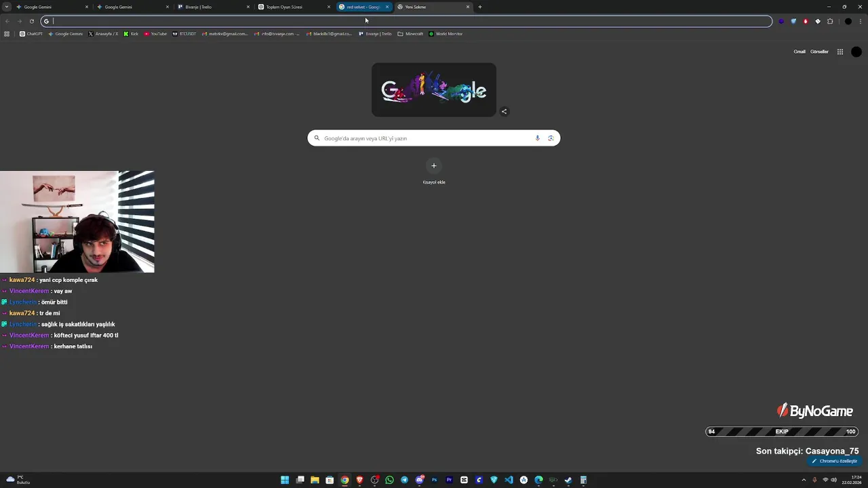Open Premiere Pro from the taskbar
868x488 pixels.
449,480
